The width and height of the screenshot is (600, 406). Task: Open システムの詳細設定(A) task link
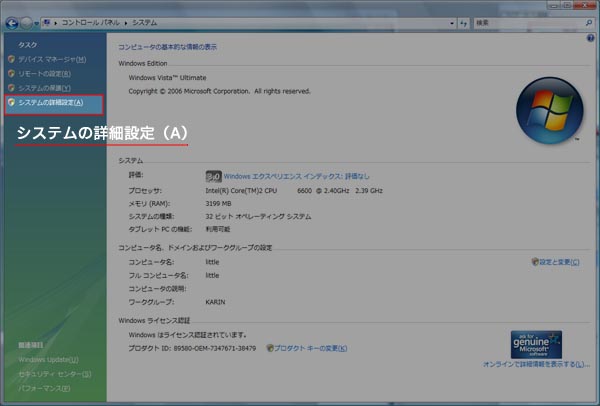pos(51,103)
